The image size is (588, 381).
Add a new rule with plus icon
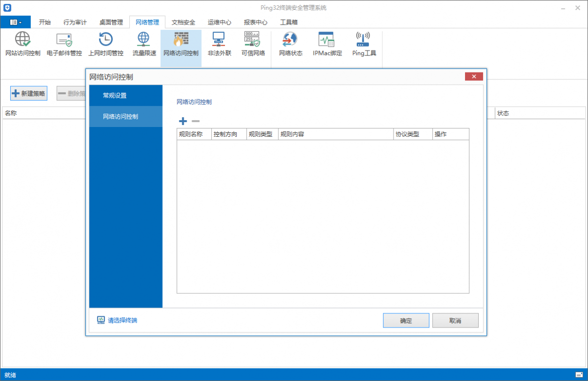183,121
